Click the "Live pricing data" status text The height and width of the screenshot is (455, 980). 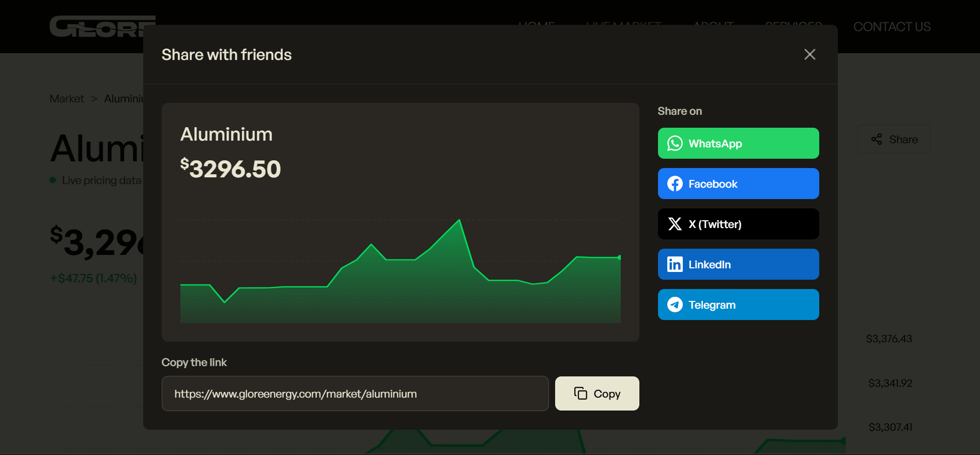click(101, 180)
